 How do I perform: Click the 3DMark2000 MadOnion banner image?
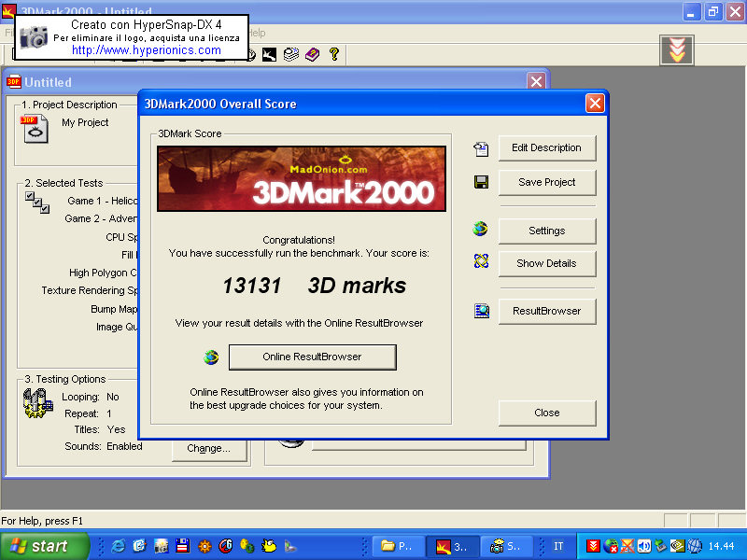coord(302,178)
